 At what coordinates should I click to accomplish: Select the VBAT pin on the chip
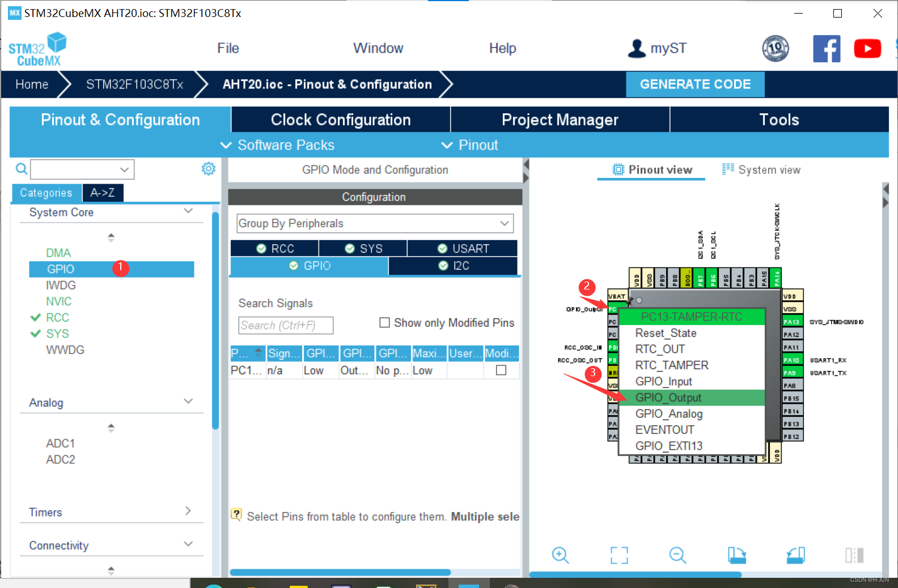pos(617,296)
